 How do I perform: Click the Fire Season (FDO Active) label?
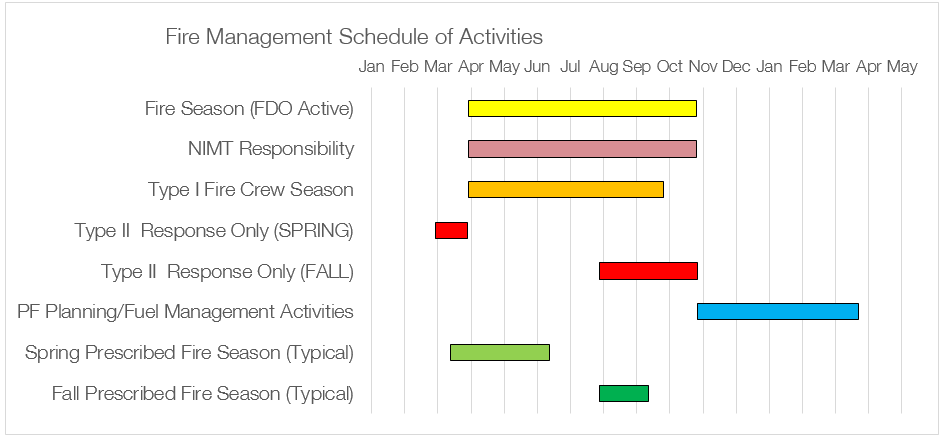click(x=249, y=108)
